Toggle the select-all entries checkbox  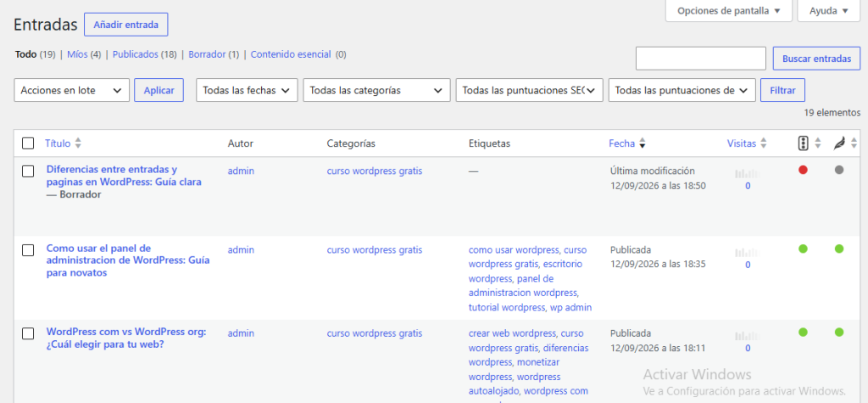[x=28, y=143]
